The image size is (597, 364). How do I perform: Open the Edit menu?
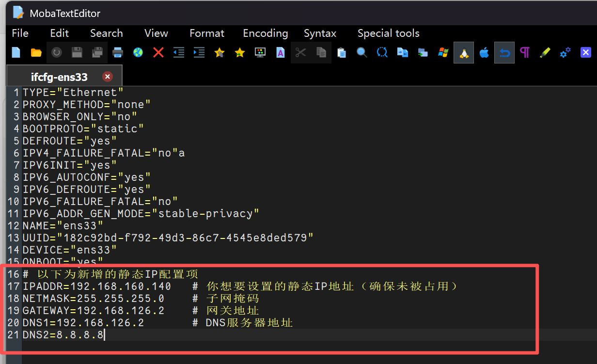[x=60, y=33]
